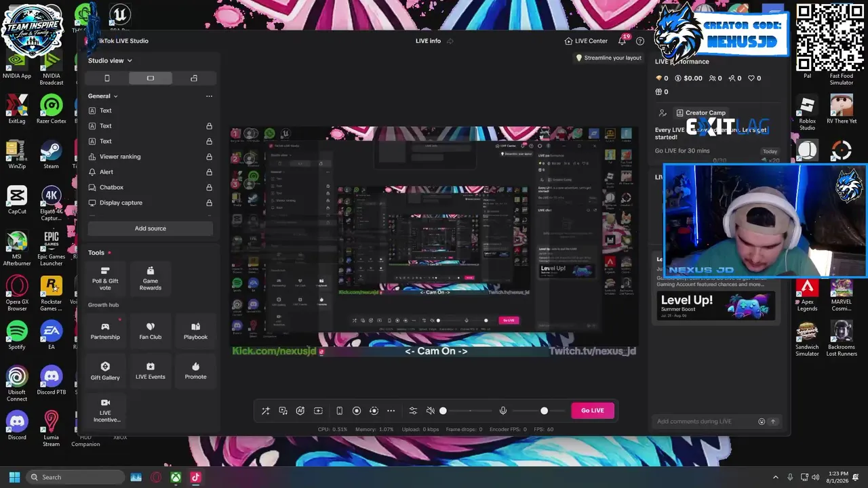Click the share icon beside LIVE info

[450, 41]
